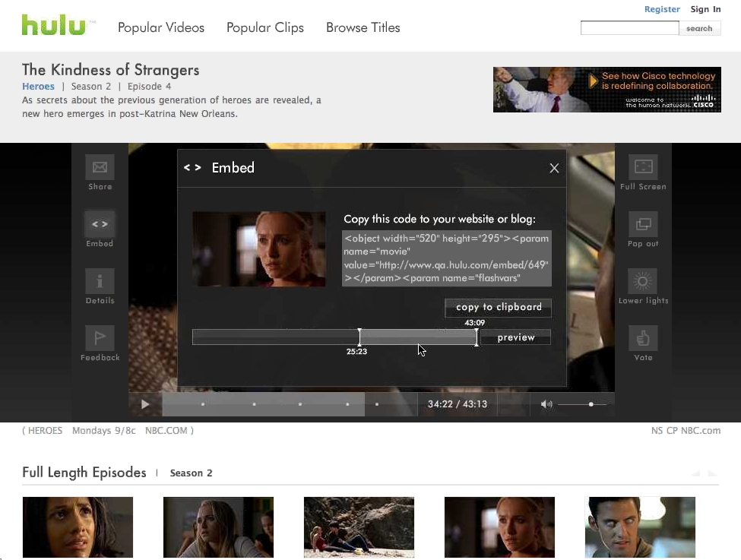Toggle Lower lights for the player
Viewport: 741px width, 560px height.
(643, 281)
